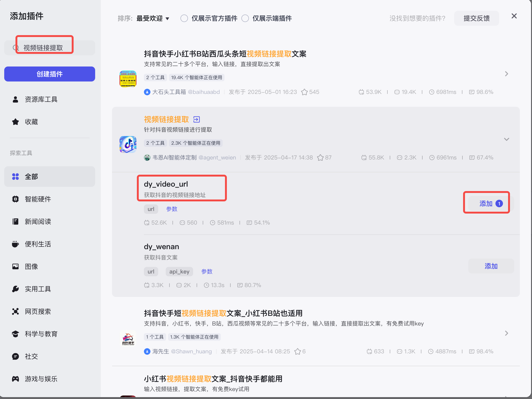Viewport: 532px width, 399px height.
Task: Expand the 抖音快手小红书B站西瓜头条 plugin chevron
Action: point(506,74)
